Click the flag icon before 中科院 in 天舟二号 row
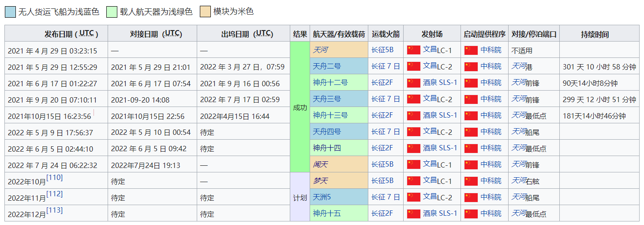 coord(471,66)
